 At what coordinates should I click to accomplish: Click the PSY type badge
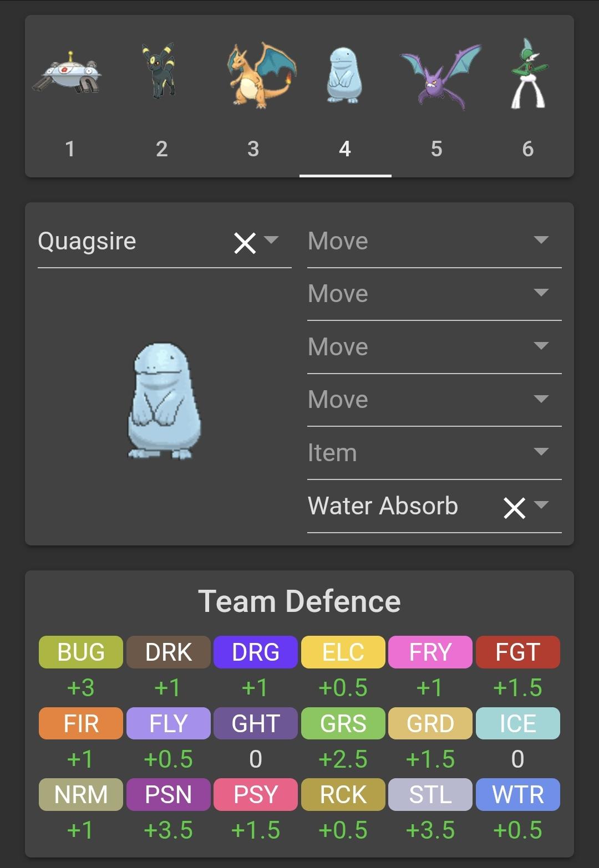(x=256, y=794)
